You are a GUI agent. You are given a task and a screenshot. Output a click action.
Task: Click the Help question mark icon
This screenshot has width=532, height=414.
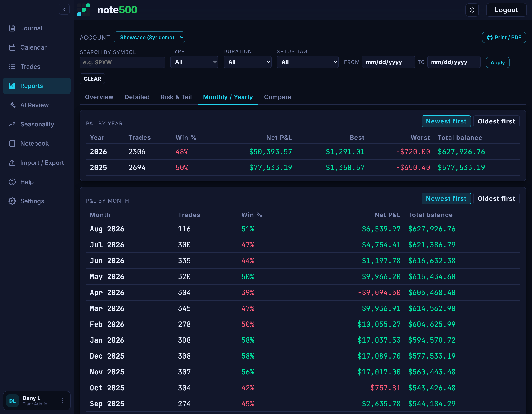[x=12, y=182]
